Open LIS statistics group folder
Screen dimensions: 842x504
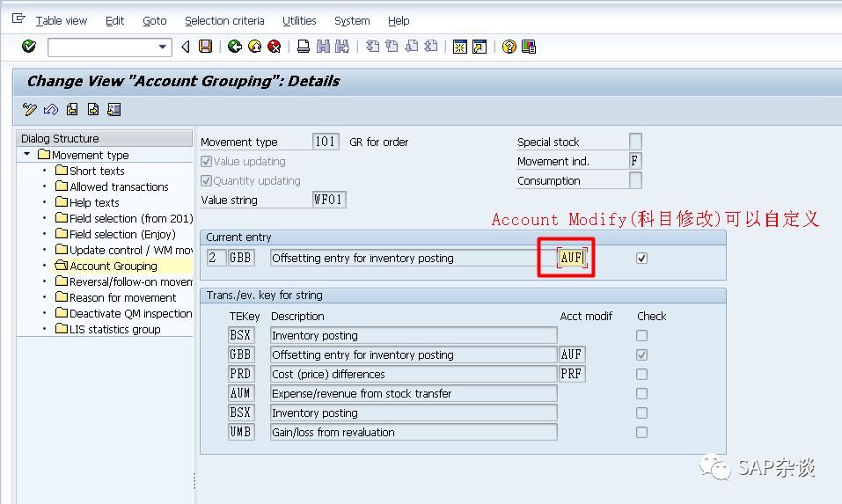point(108,329)
